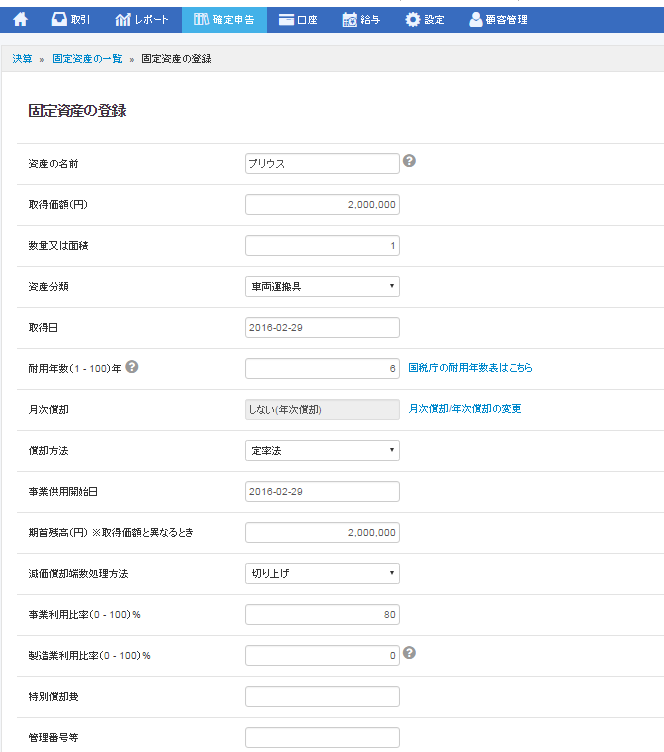Click the home icon in navigation bar
The image size is (664, 752).
coord(20,19)
